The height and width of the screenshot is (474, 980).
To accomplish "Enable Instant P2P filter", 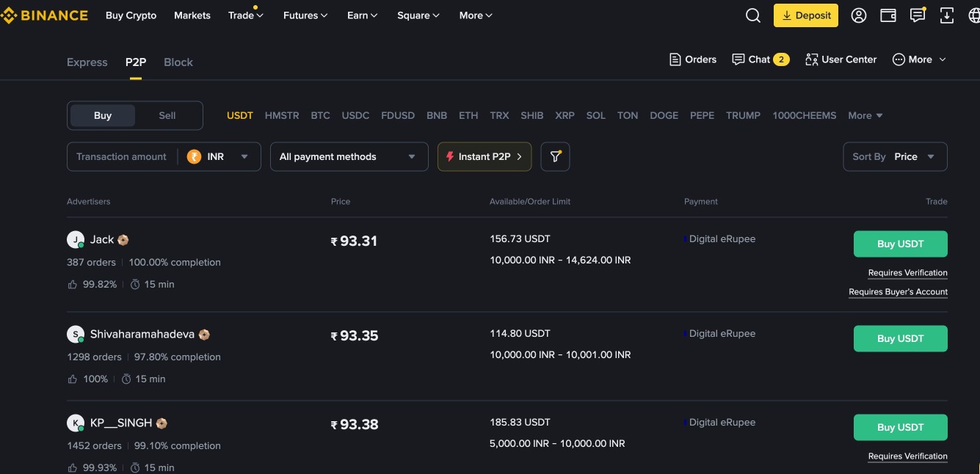I will [x=484, y=156].
